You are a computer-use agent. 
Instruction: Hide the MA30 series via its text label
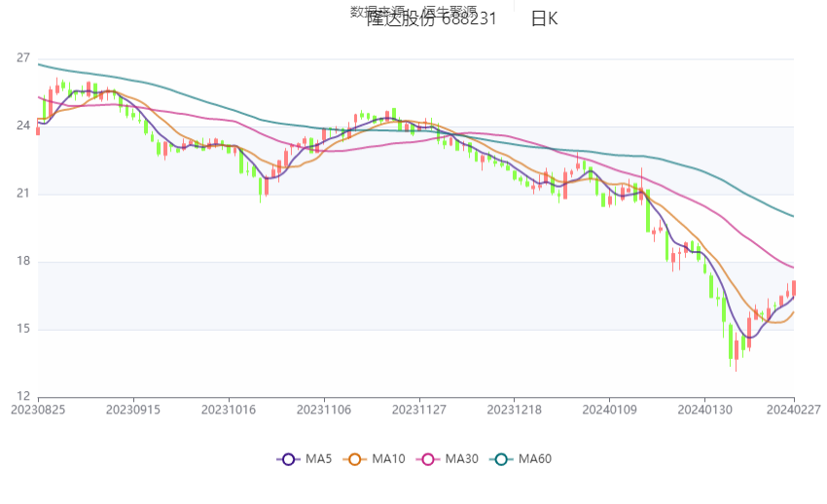tap(461, 459)
